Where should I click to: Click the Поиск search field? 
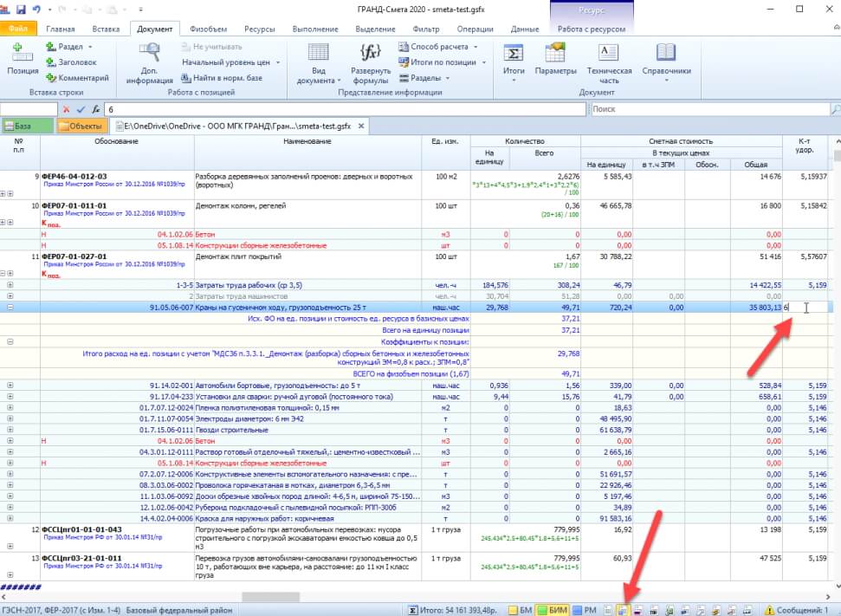click(710, 109)
